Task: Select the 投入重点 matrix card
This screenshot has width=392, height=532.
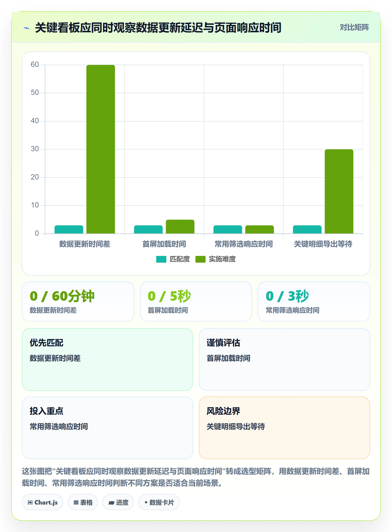Action: pyautogui.click(x=108, y=428)
